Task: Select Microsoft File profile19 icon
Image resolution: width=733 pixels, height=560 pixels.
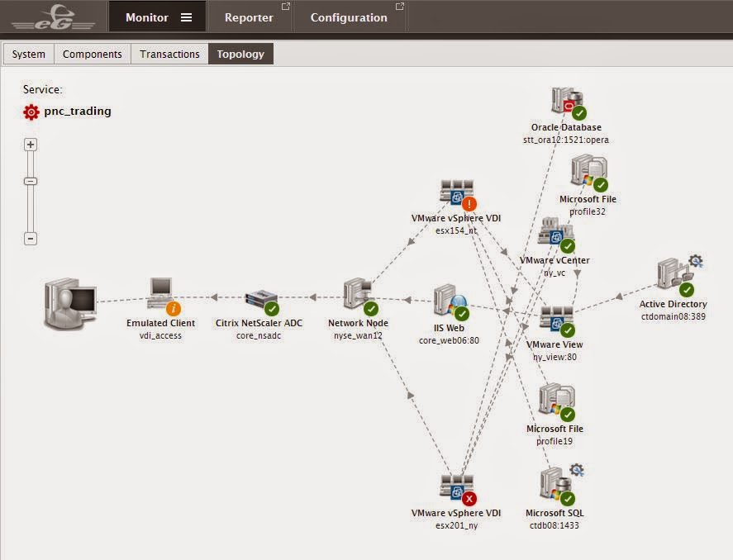Action: click(x=555, y=400)
